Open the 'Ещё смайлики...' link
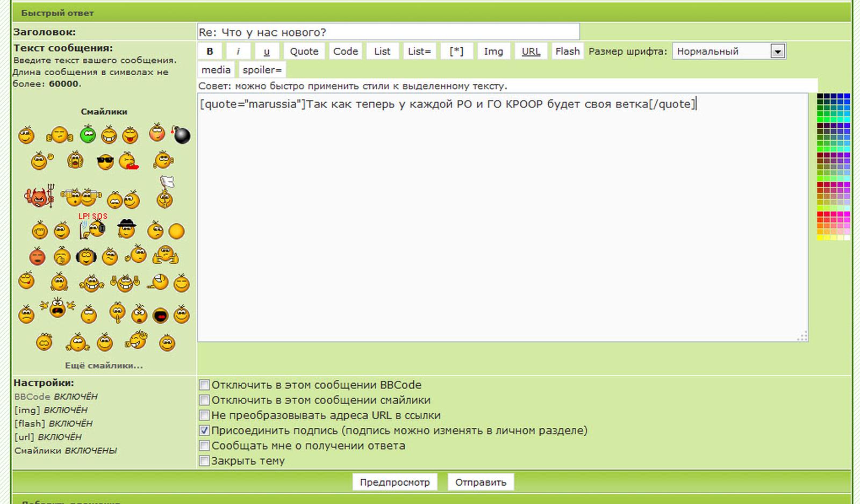The width and height of the screenshot is (860, 504). (104, 365)
